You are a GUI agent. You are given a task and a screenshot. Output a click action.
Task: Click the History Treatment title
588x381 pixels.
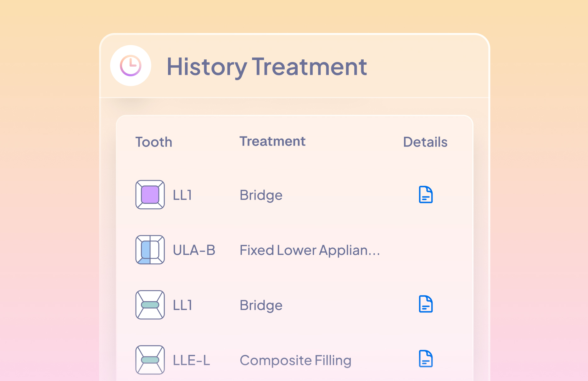(x=266, y=67)
